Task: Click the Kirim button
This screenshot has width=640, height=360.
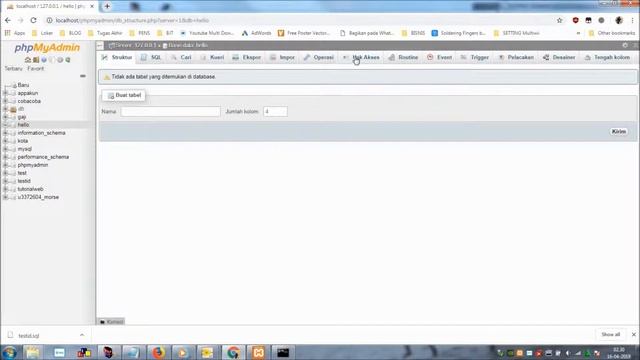Action: pos(619,131)
